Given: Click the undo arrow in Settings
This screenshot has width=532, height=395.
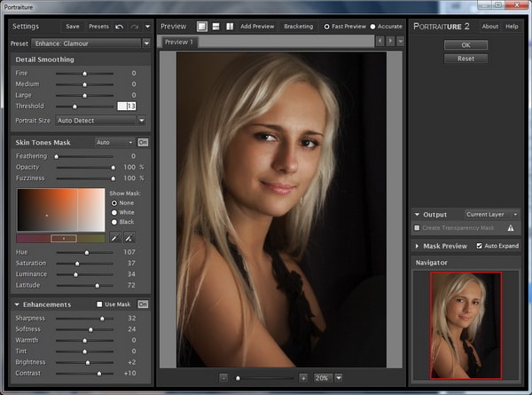Looking at the screenshot, I should [119, 27].
